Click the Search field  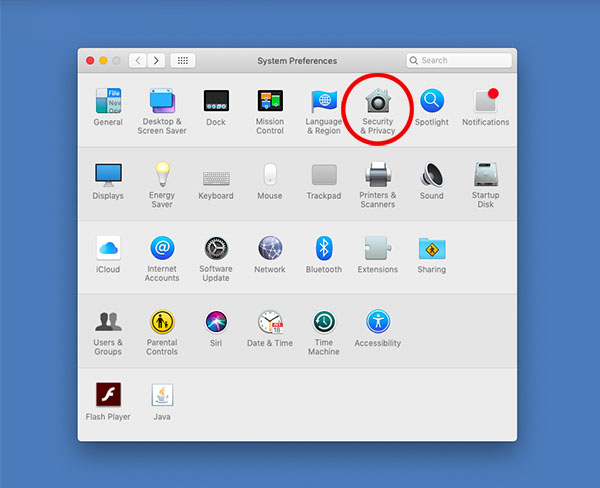tap(459, 60)
